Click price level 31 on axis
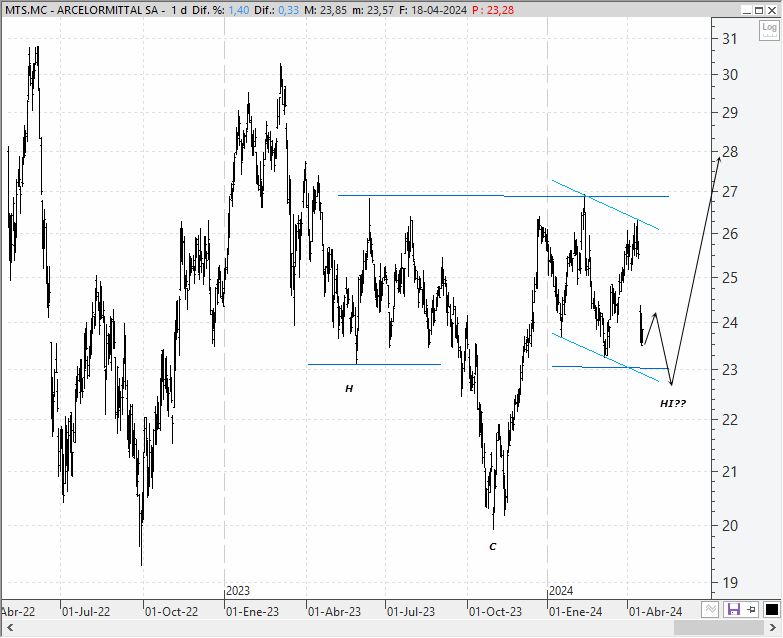 click(730, 38)
